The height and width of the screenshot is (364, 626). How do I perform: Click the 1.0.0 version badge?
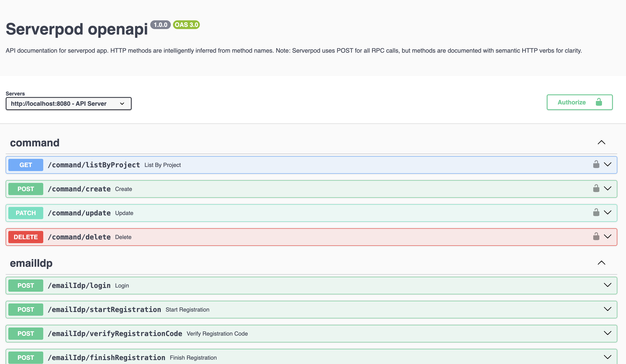(160, 25)
